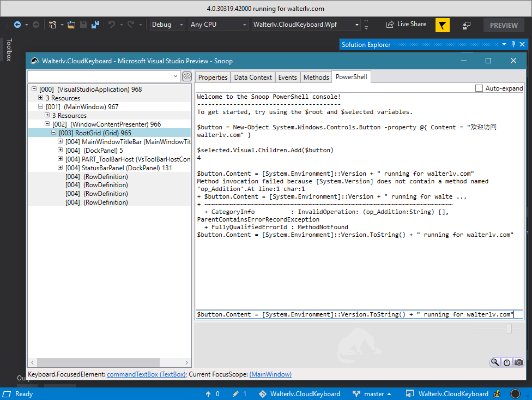Switch to the Properties tab

click(213, 77)
